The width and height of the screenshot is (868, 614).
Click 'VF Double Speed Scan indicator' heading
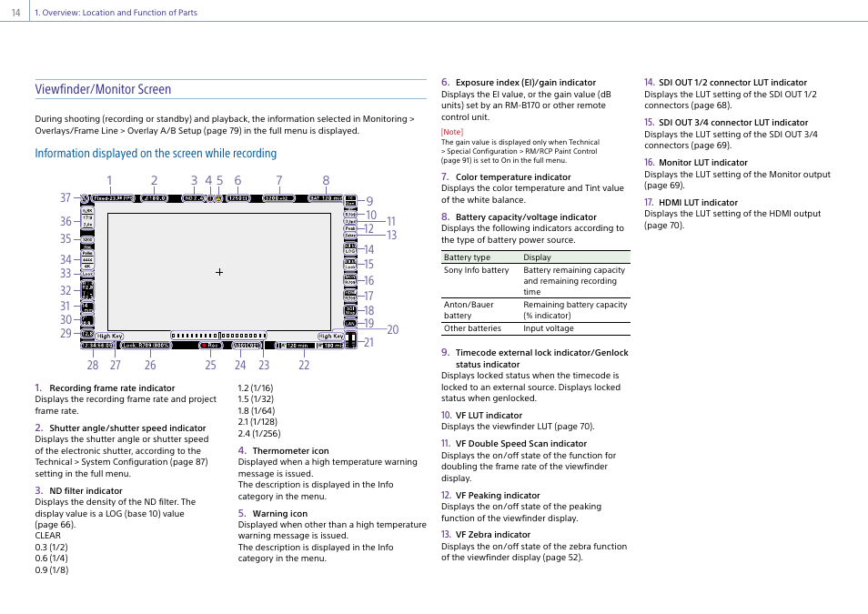click(521, 444)
